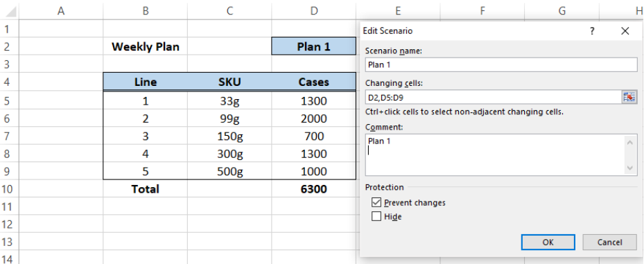Select row 10 header
The width and height of the screenshot is (644, 264).
(9, 189)
